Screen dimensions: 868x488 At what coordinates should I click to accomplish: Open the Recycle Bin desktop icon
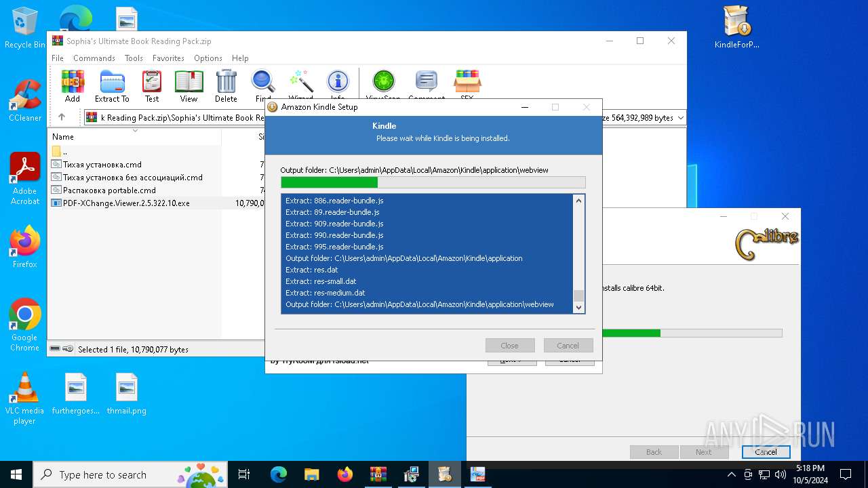25,28
